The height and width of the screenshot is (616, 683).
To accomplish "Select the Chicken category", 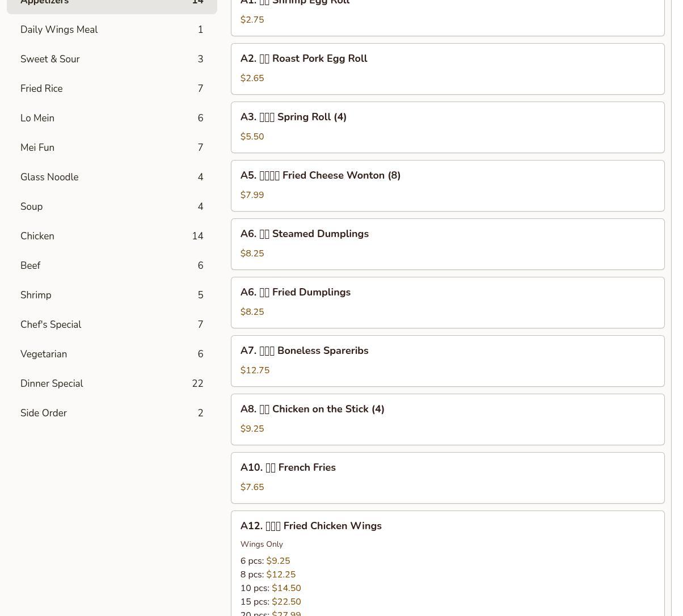I will pos(112,236).
